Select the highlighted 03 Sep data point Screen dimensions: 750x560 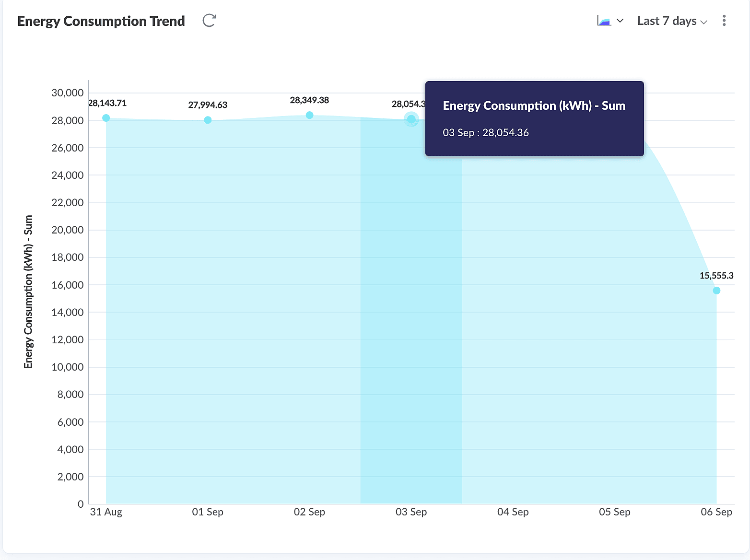click(x=411, y=119)
